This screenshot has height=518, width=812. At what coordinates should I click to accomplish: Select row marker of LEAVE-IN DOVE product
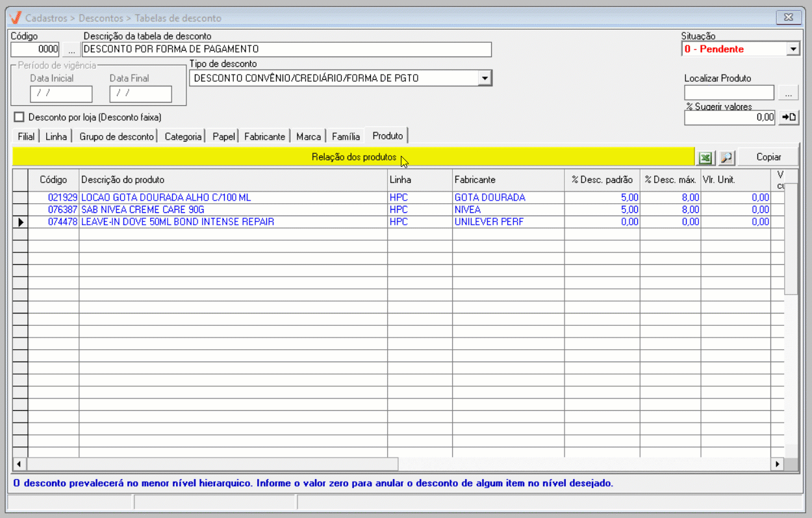20,222
